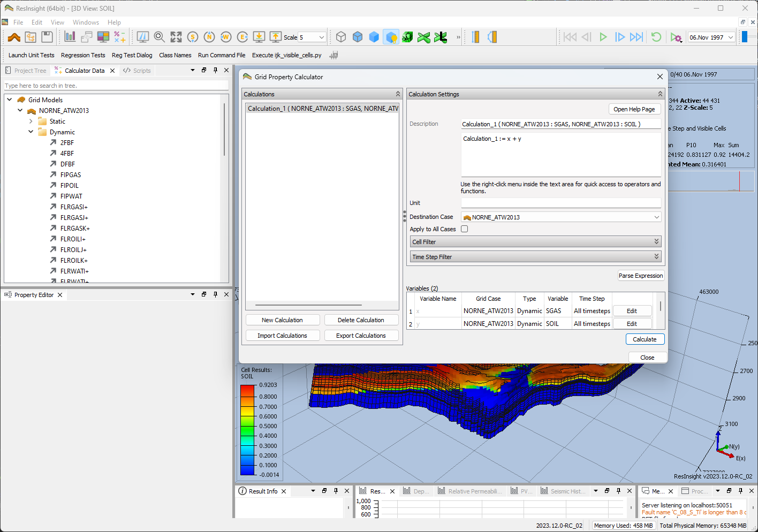Toggle the Show Faults green icon

pos(424,37)
